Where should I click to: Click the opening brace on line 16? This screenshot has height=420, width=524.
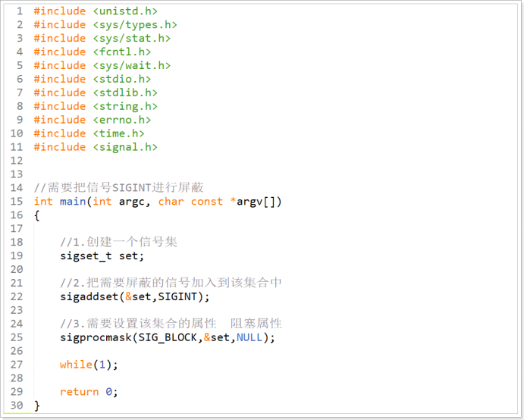pos(36,215)
